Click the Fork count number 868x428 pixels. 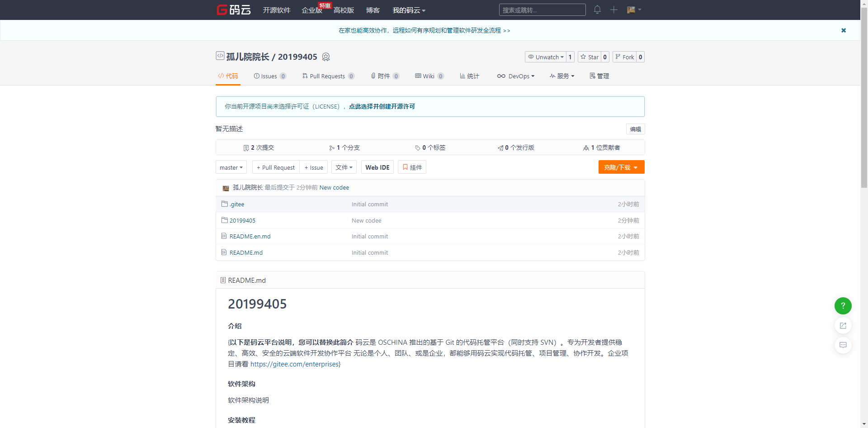(x=640, y=57)
